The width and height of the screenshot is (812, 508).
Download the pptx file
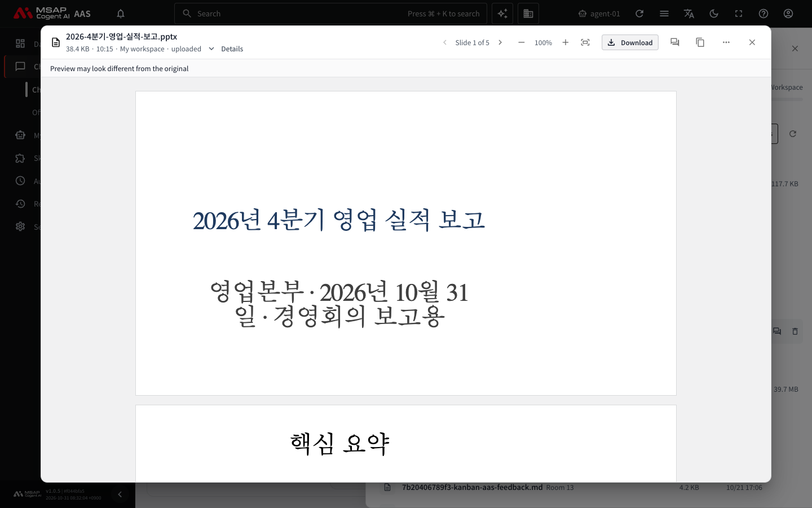(x=630, y=42)
